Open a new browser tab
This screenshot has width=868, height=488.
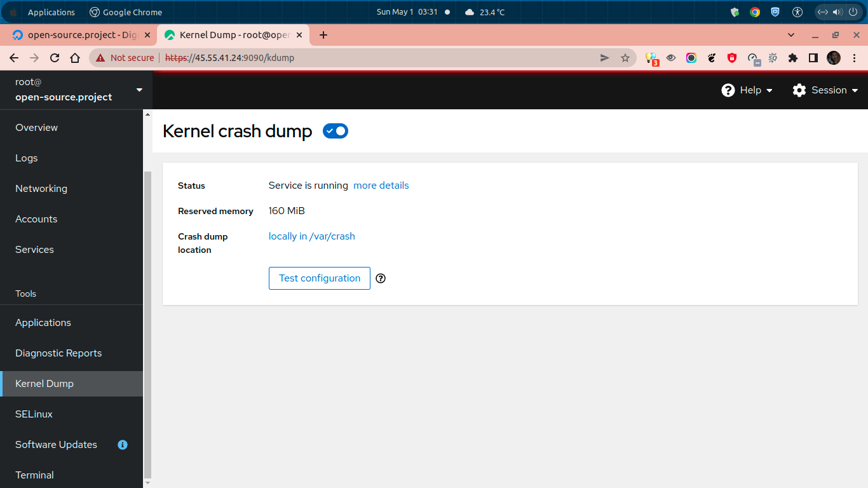[x=323, y=35]
